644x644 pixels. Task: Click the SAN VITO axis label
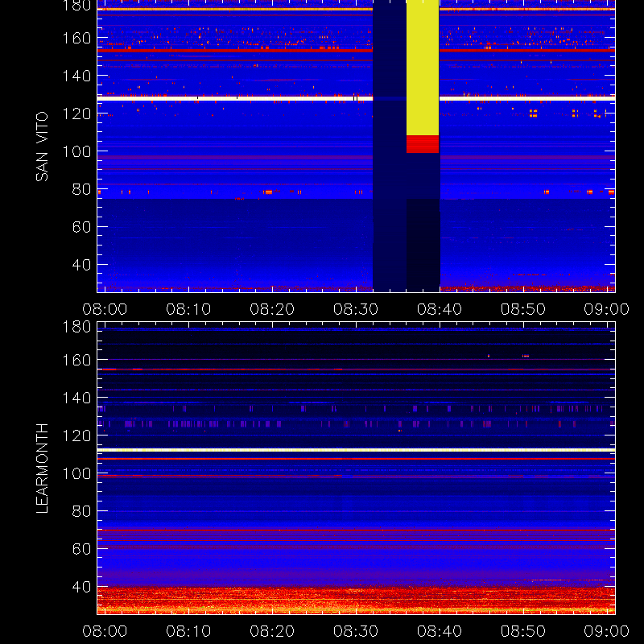42,147
